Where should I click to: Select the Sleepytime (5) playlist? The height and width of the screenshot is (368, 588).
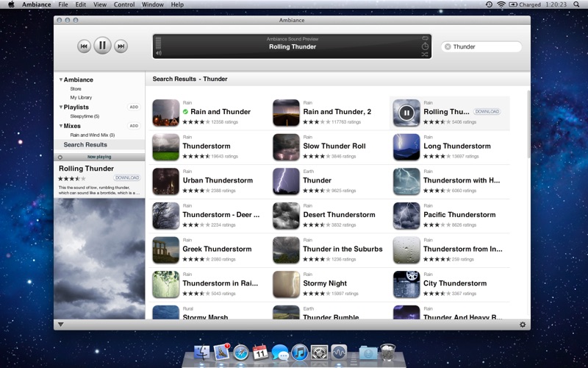coord(85,116)
